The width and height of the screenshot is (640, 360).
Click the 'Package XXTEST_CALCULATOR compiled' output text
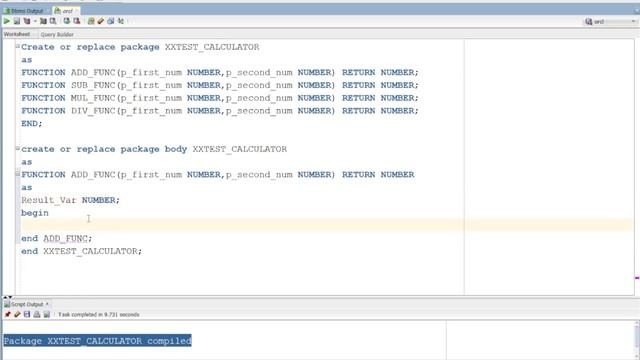[x=98, y=341]
